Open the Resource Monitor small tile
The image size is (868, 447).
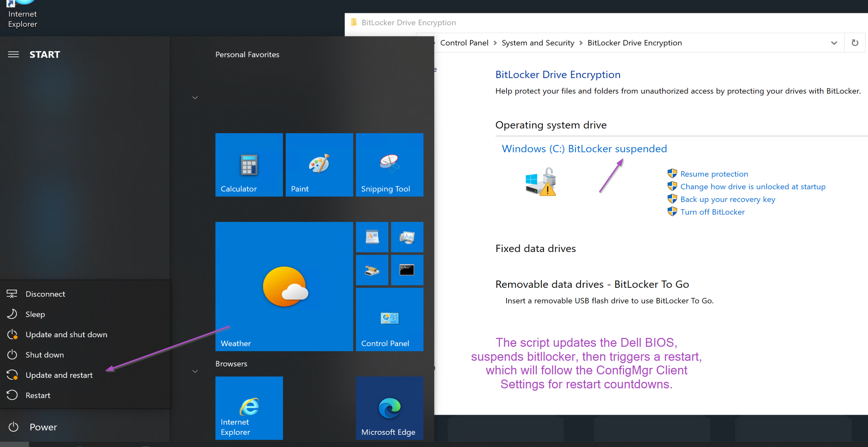pos(407,237)
